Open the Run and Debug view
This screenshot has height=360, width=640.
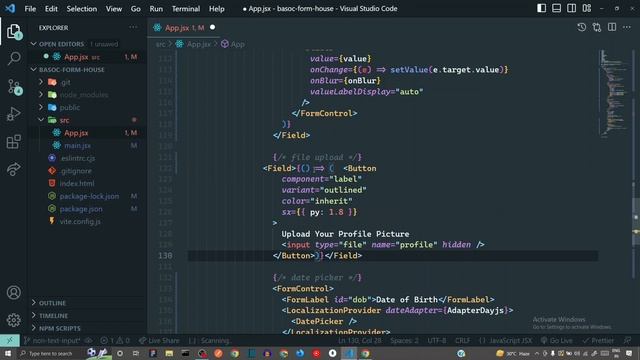[13, 114]
